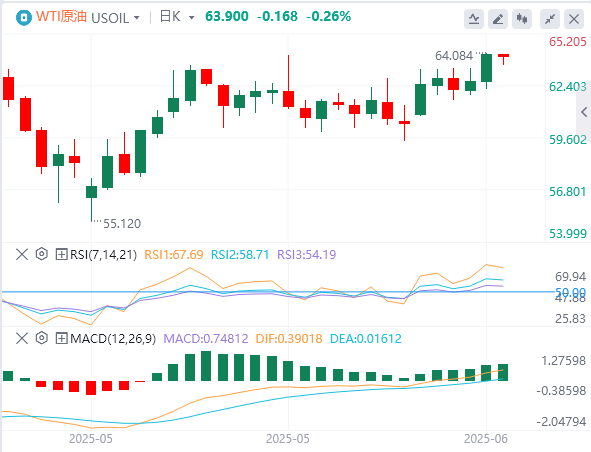Image resolution: width=591 pixels, height=452 pixels.
Task: Click the latest red candlestick near 64.084
Action: click(x=504, y=59)
